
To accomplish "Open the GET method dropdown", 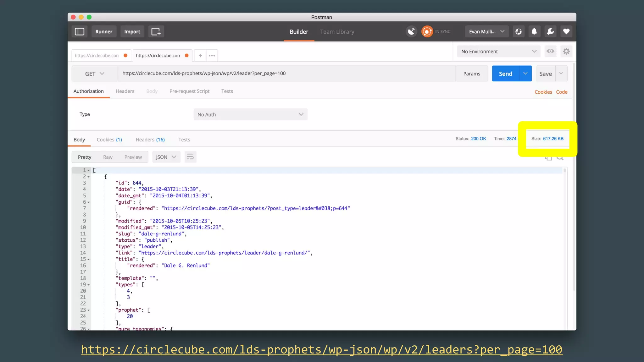I will (x=95, y=74).
